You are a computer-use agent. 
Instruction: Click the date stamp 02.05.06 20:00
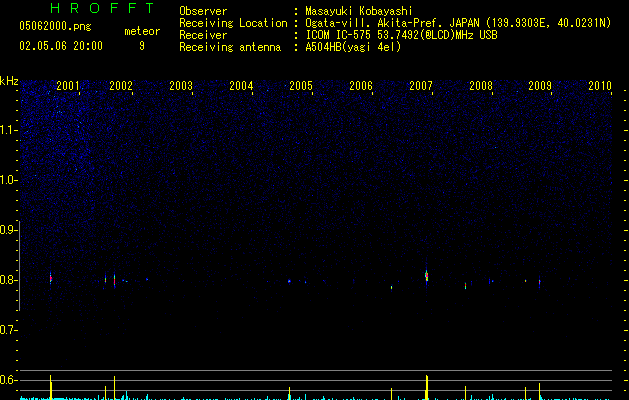tap(61, 46)
